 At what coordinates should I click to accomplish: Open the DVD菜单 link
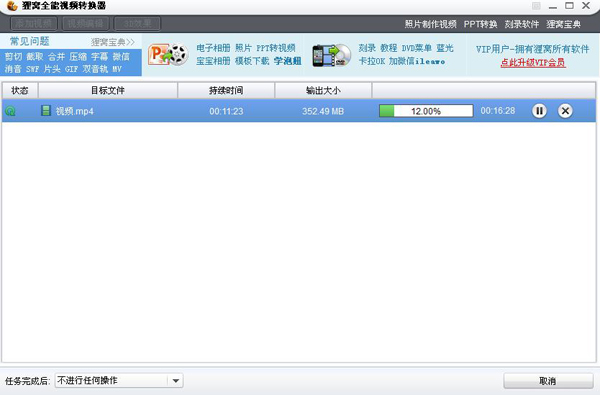coord(416,48)
